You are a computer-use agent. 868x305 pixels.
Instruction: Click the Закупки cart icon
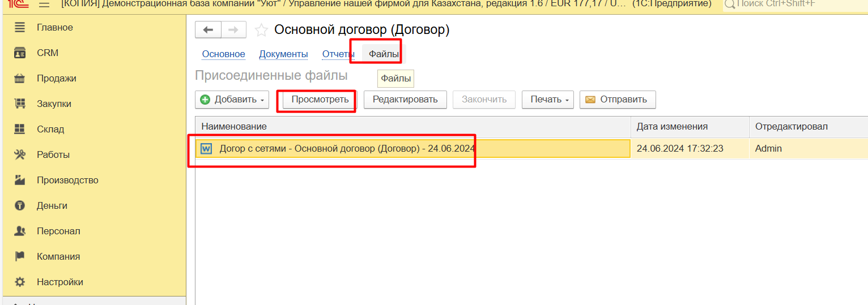(x=20, y=104)
